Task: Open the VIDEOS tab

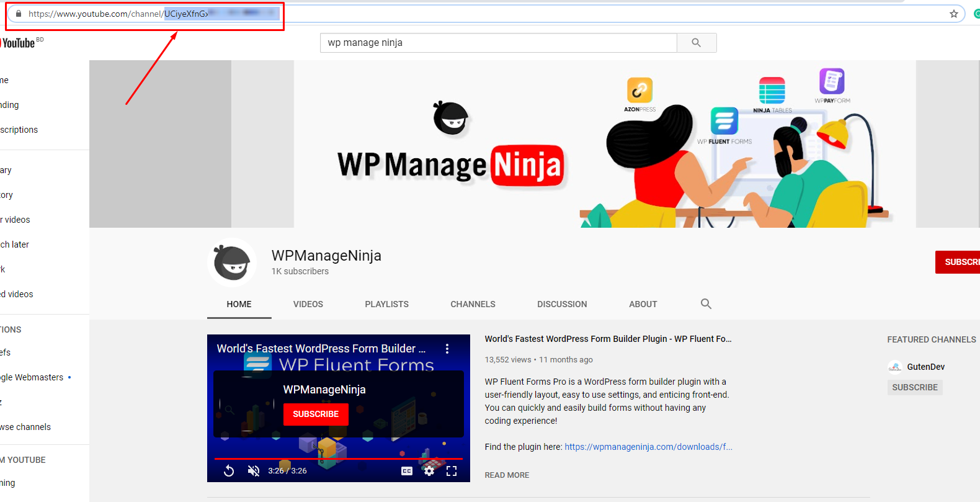Action: [x=308, y=304]
